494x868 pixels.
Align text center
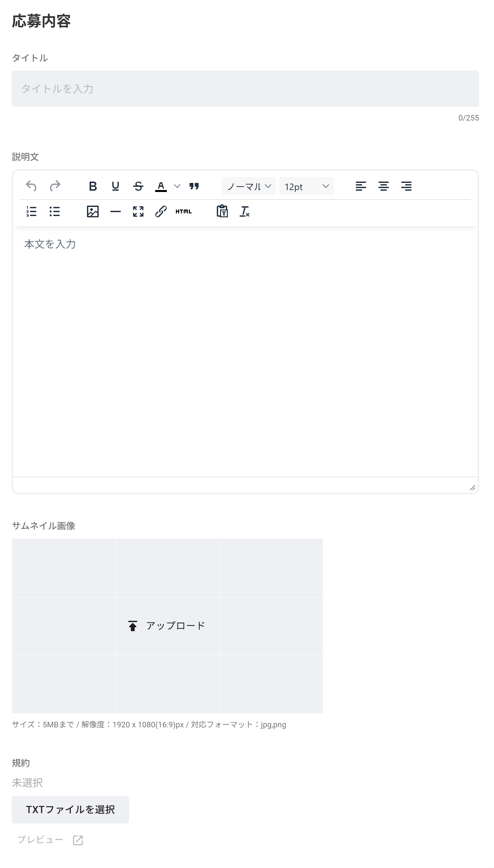(x=383, y=187)
